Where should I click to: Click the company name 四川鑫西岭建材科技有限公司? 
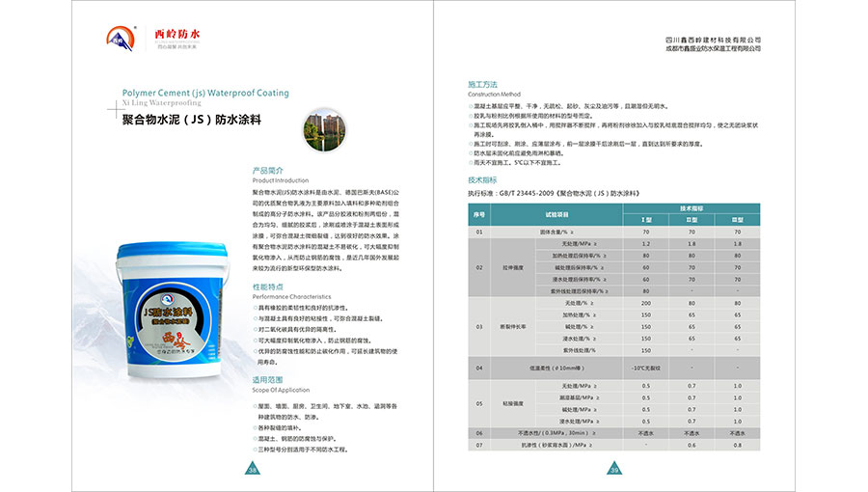coord(713,40)
